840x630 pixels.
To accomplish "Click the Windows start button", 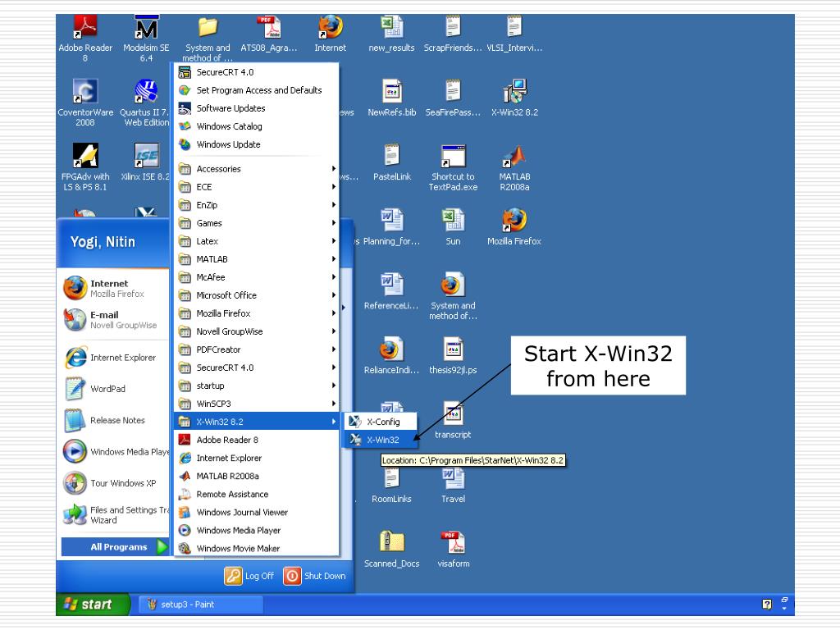I will tap(93, 605).
